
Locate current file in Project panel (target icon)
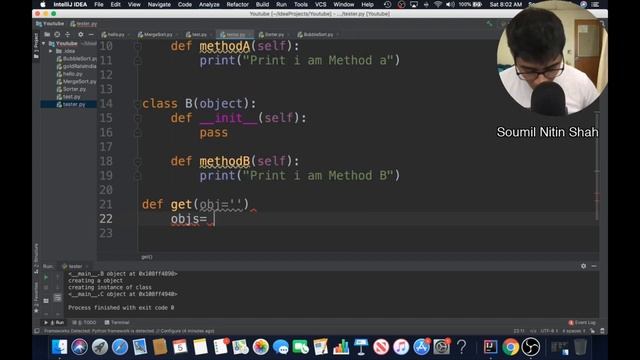(57, 35)
